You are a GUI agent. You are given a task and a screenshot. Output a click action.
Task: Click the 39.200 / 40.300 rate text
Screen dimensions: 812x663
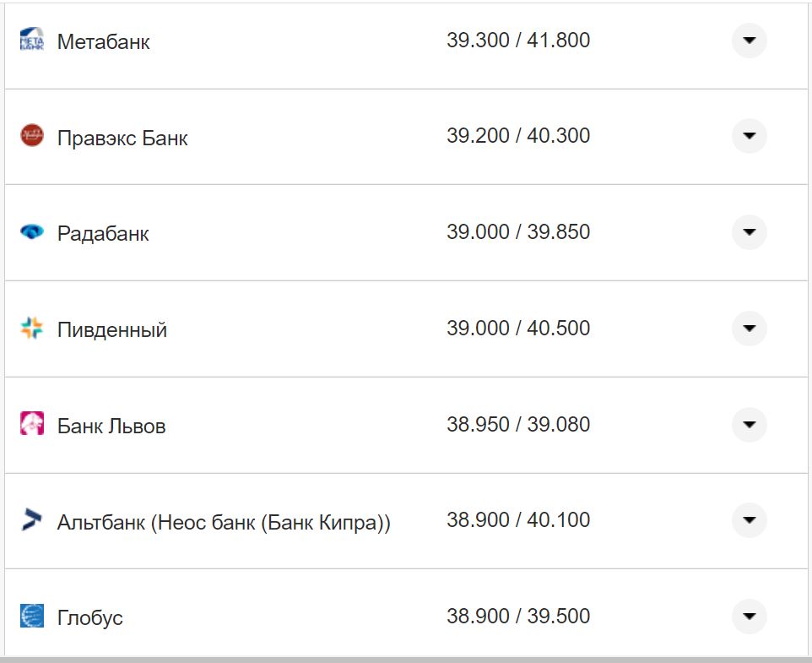(x=518, y=136)
